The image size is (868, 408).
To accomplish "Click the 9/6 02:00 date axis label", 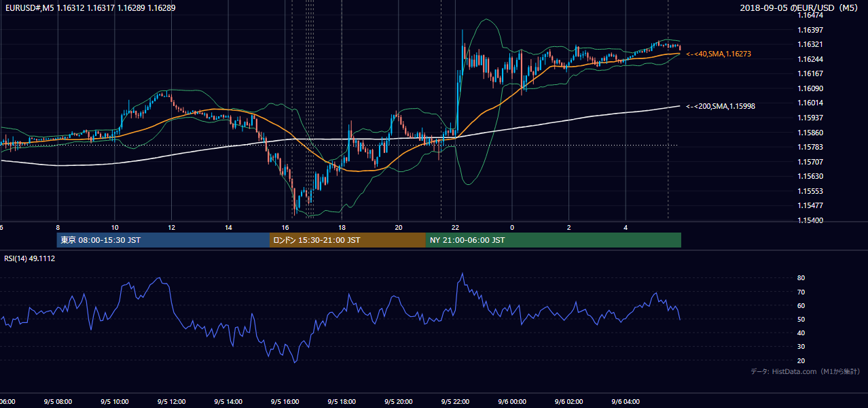I will click(x=569, y=402).
